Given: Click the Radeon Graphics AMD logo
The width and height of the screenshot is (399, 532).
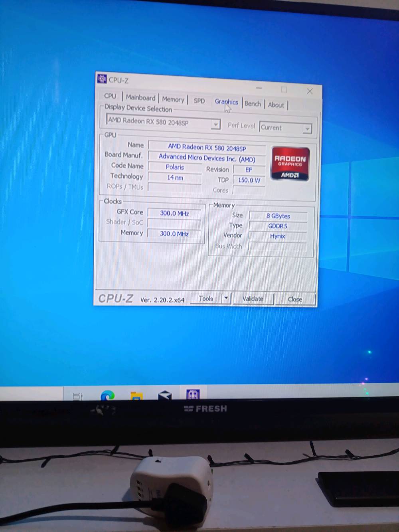Looking at the screenshot, I should coord(290,164).
